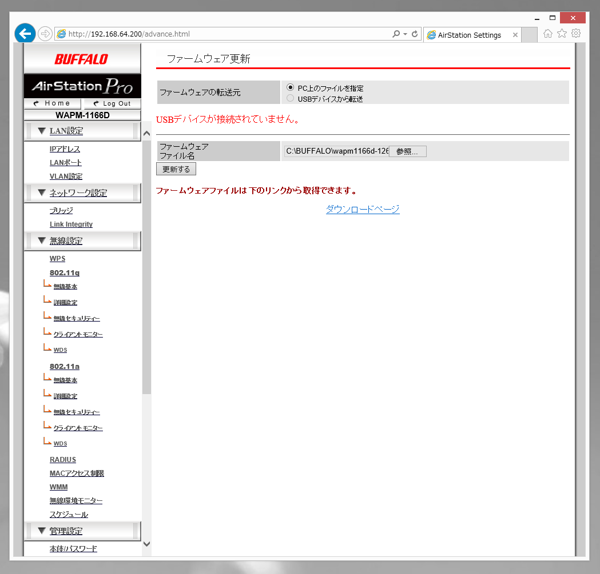Click the WAPM-1166D model label
The width and height of the screenshot is (600, 574).
[x=82, y=115]
